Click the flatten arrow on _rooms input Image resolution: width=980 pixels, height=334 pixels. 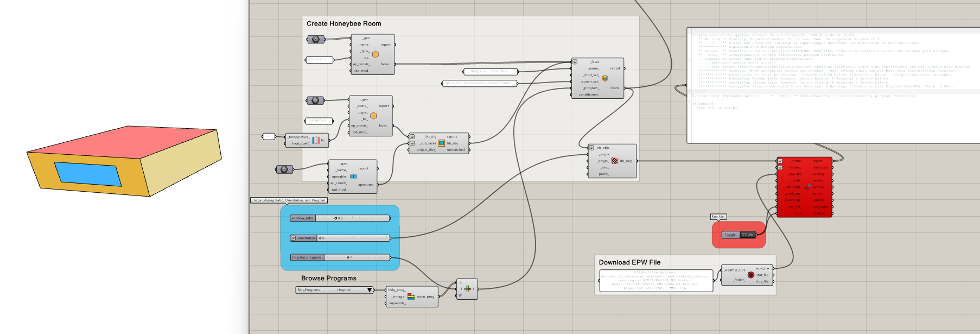780,161
